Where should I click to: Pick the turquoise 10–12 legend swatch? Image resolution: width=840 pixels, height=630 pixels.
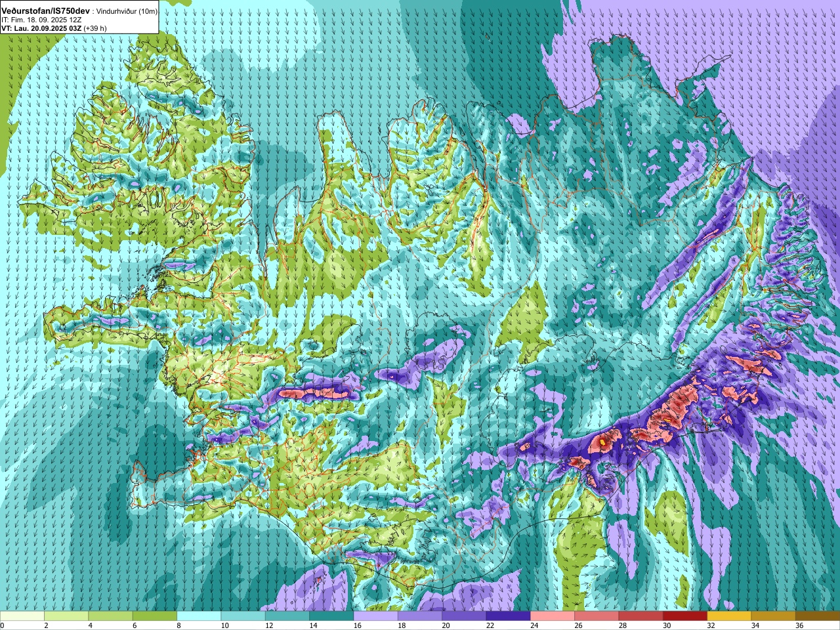243,616
